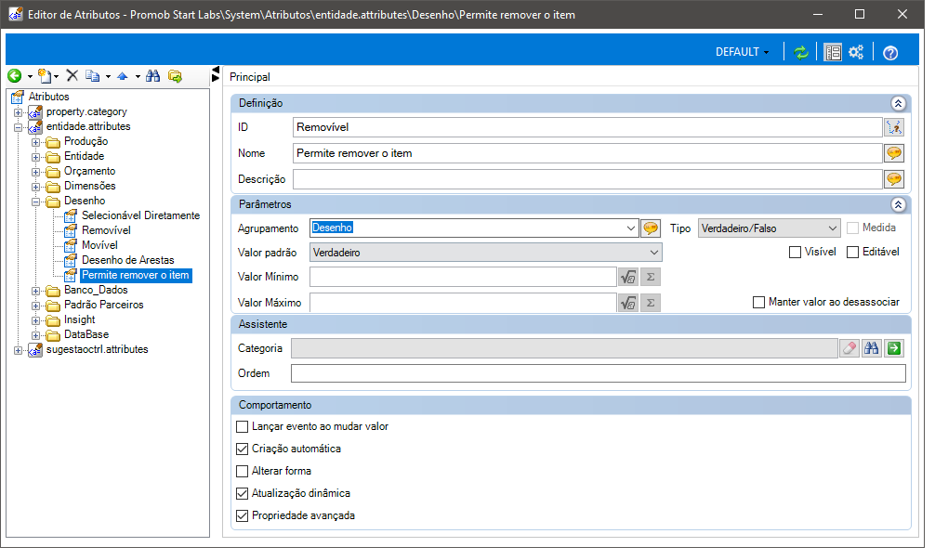
Task: Open the Tipo dropdown
Action: coord(833,228)
